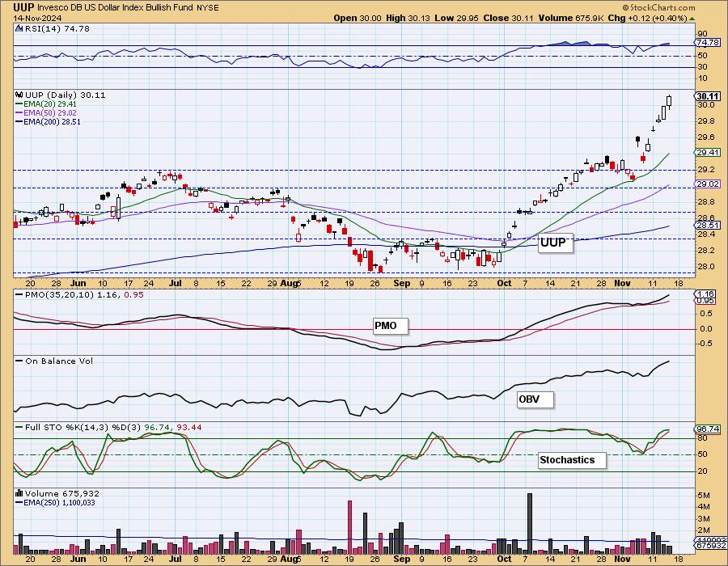Click the StockCharts.com watermark link
The width and height of the screenshot is (728, 566).
click(x=658, y=7)
